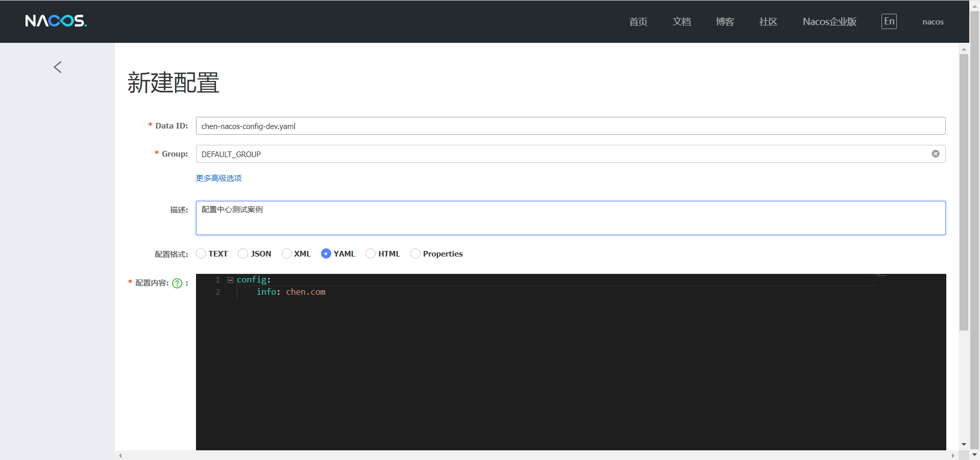This screenshot has width=980, height=460.
Task: Go back using the left arrow icon
Action: [x=58, y=67]
